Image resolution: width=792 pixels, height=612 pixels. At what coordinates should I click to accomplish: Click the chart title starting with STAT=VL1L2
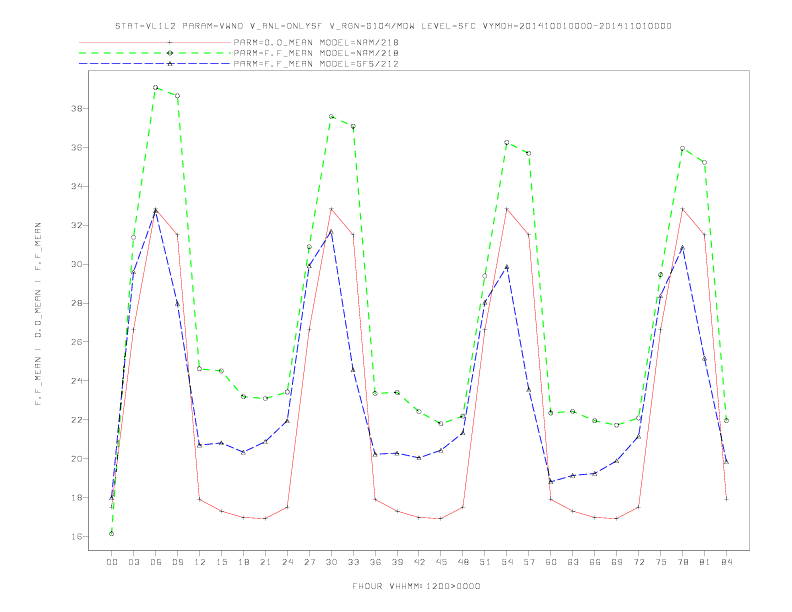click(393, 26)
